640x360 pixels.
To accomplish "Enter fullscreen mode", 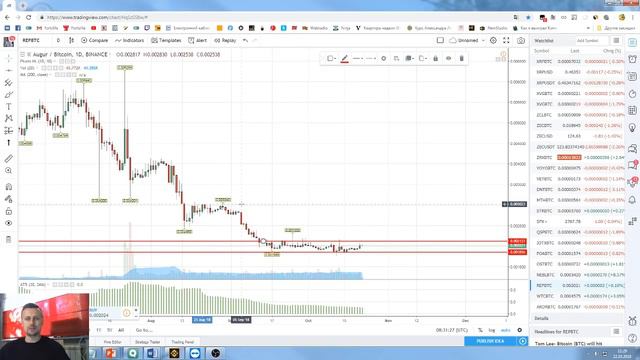I will (x=506, y=40).
